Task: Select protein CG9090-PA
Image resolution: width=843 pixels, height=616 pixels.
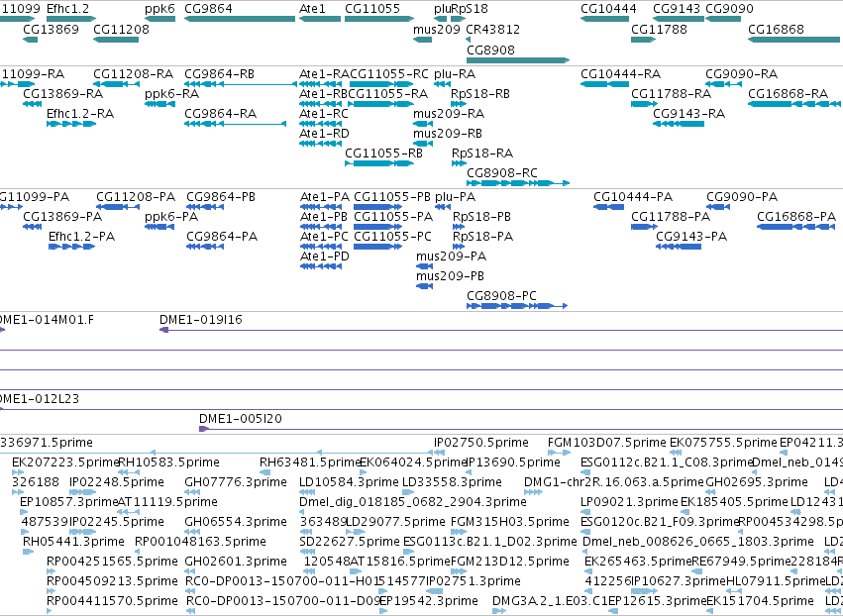Action: pos(718,207)
